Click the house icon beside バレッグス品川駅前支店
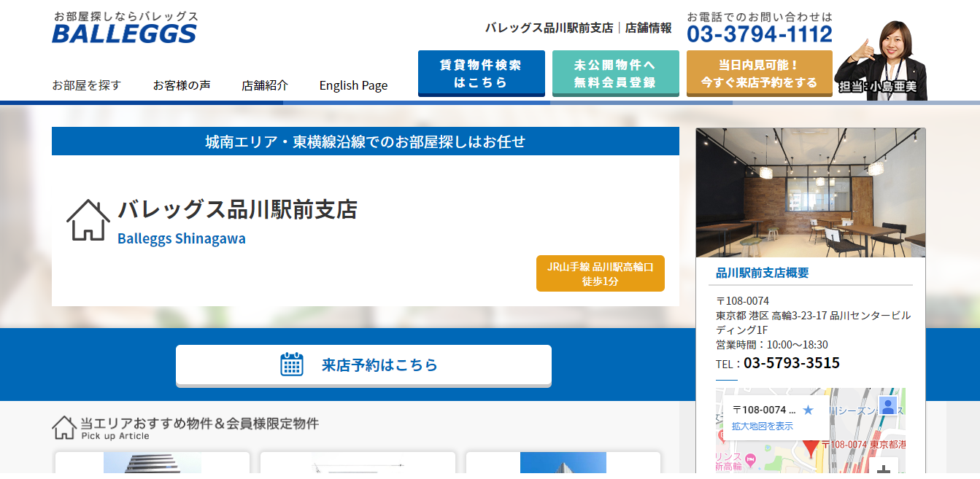This screenshot has width=980, height=479. (x=88, y=219)
